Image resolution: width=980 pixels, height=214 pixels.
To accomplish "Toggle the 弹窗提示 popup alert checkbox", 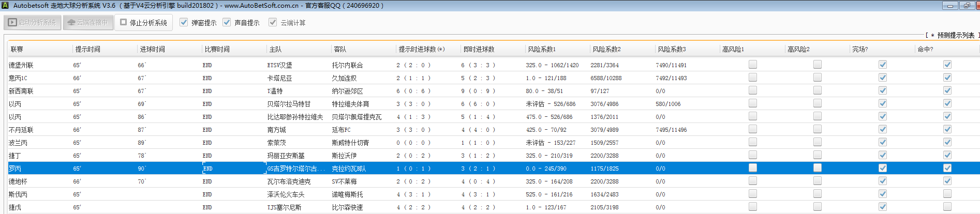I will 184,22.
